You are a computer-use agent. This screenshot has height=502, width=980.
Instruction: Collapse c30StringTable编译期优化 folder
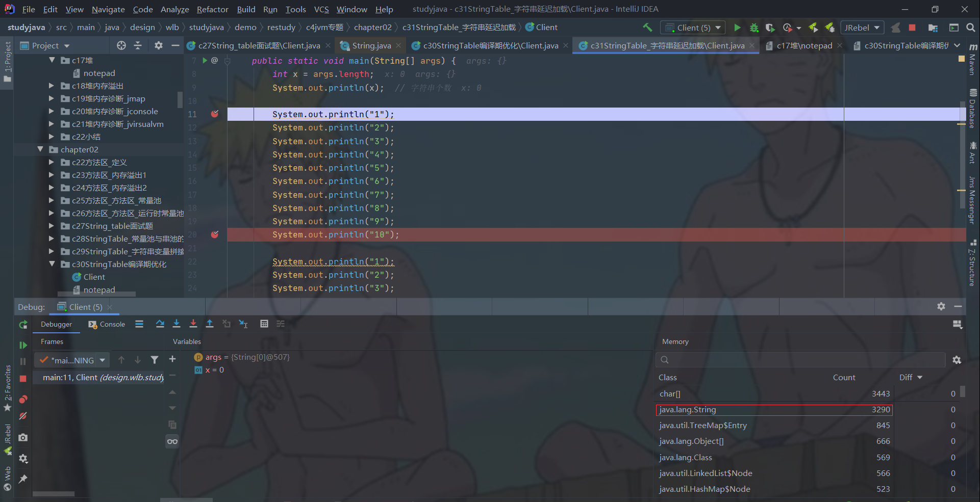click(x=52, y=264)
